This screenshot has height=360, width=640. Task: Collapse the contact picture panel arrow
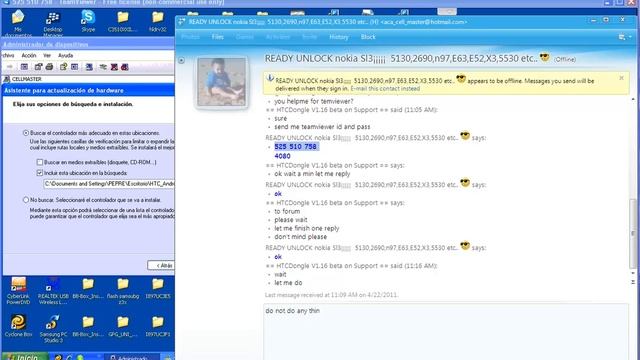click(181, 60)
